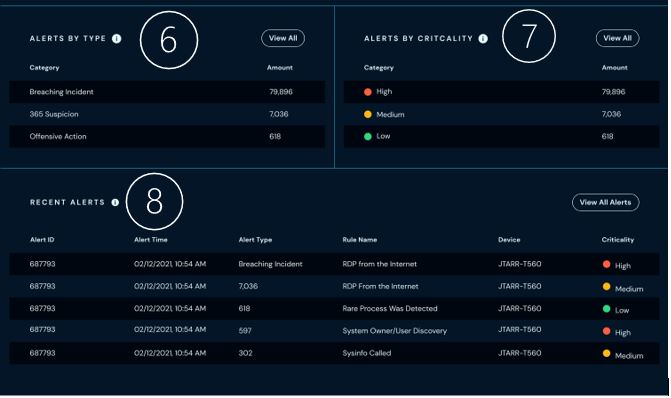Click red High indicator in System Owner/User Discovery row
The image size is (671, 398).
click(x=606, y=331)
